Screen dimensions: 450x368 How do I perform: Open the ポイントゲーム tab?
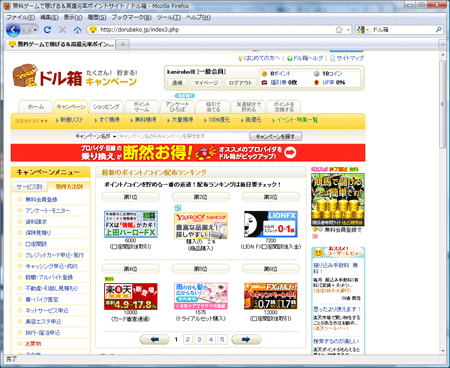[x=142, y=107]
